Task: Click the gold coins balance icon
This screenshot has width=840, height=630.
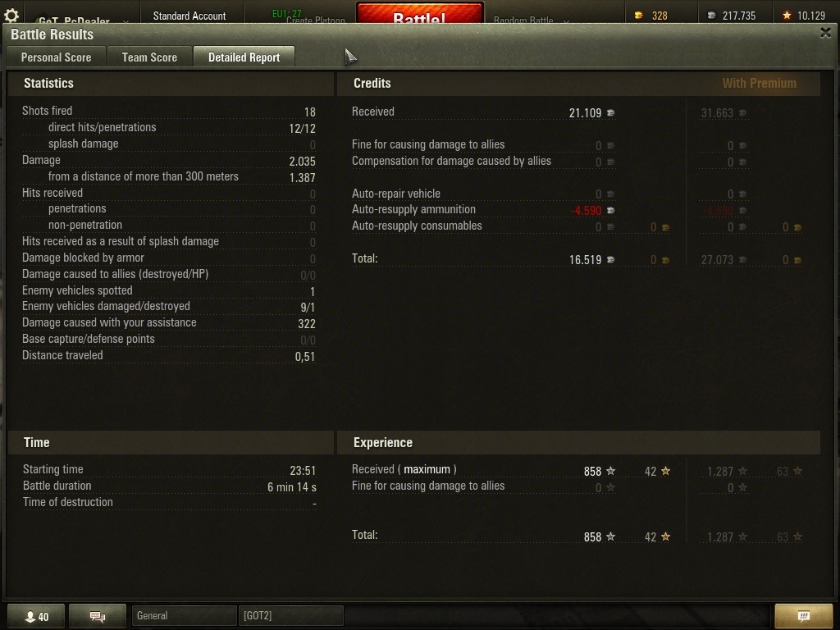Action: (638, 16)
